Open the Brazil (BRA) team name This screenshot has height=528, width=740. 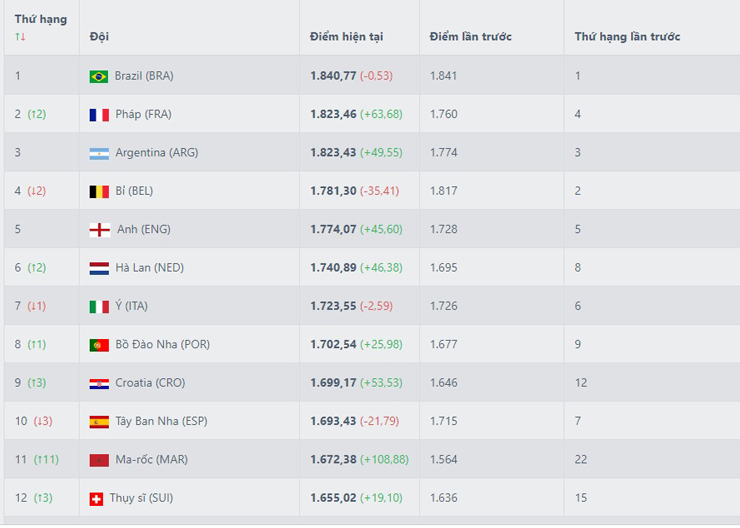point(144,76)
